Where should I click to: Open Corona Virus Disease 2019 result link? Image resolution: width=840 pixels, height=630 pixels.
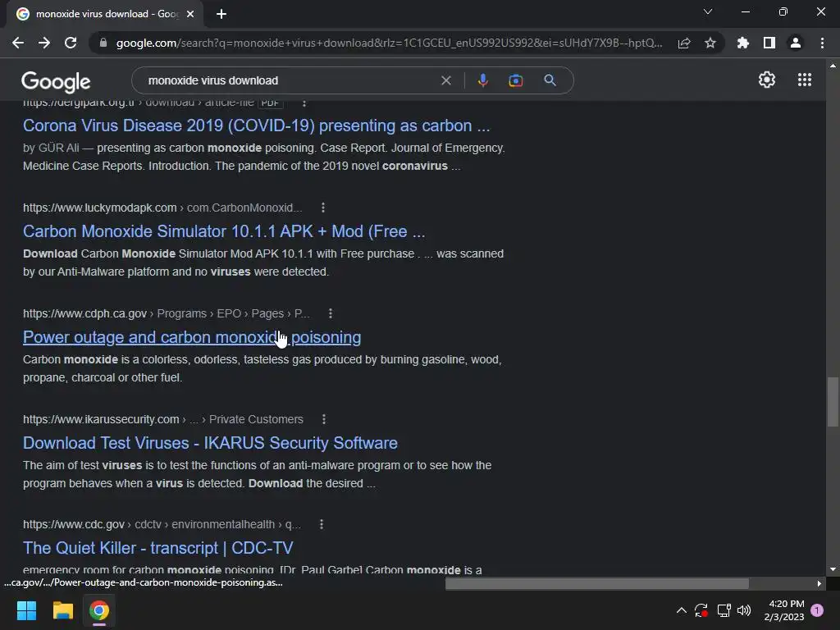[256, 126]
